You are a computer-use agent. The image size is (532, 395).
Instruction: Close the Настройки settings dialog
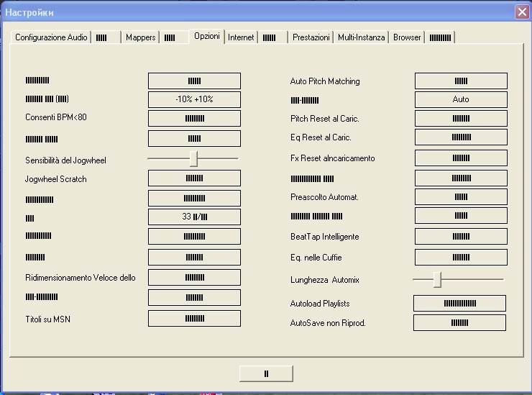[x=522, y=12]
